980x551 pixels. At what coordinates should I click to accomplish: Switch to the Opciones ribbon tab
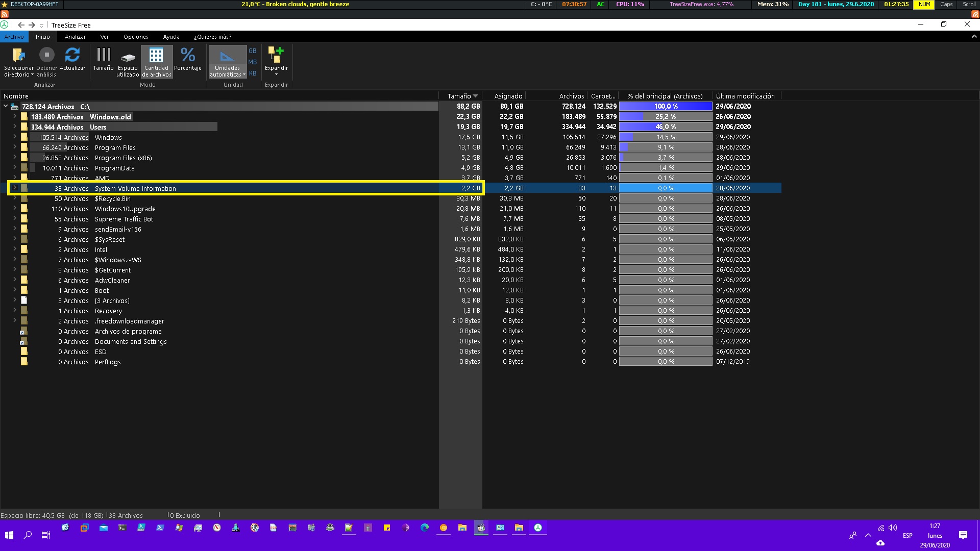click(136, 37)
